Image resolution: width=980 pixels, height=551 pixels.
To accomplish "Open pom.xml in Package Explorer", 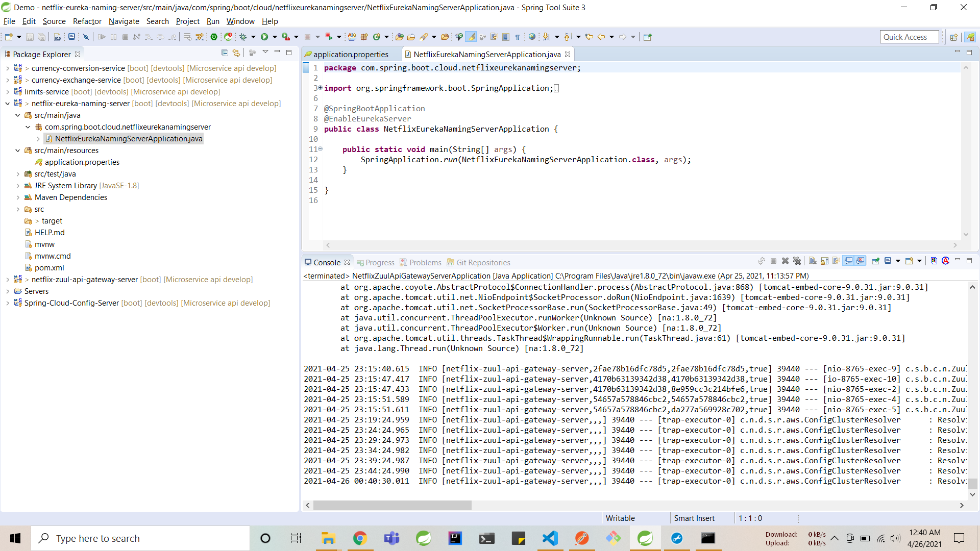I will (49, 268).
